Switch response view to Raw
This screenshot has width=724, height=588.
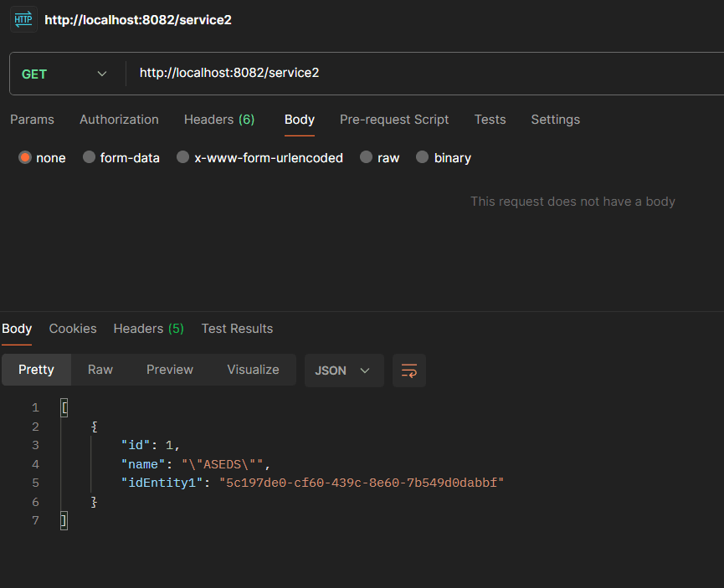pos(100,370)
